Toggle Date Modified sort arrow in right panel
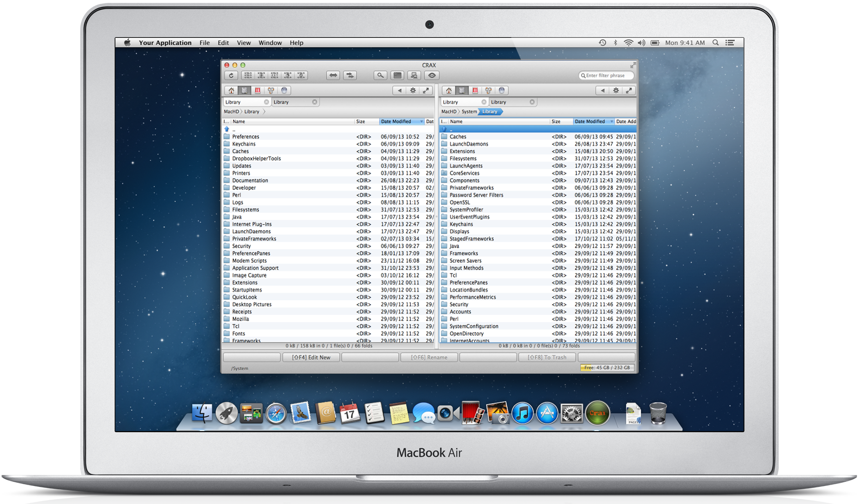 [x=612, y=121]
